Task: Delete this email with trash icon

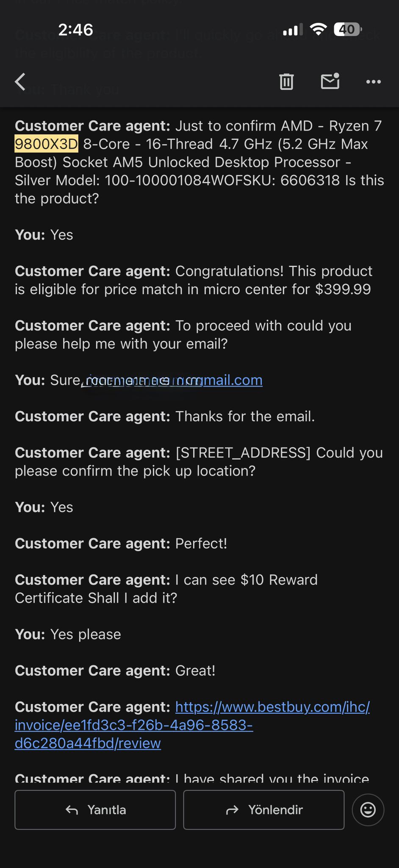Action: pos(286,82)
